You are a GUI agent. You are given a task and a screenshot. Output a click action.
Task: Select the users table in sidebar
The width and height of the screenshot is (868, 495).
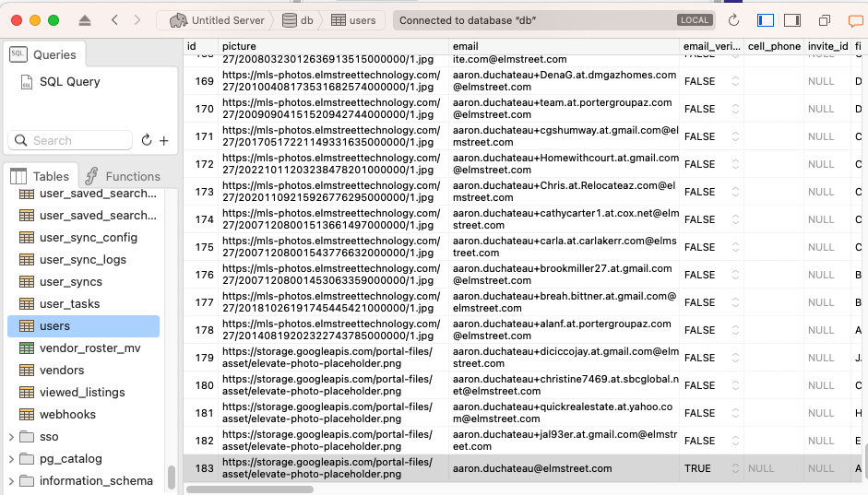tap(84, 325)
